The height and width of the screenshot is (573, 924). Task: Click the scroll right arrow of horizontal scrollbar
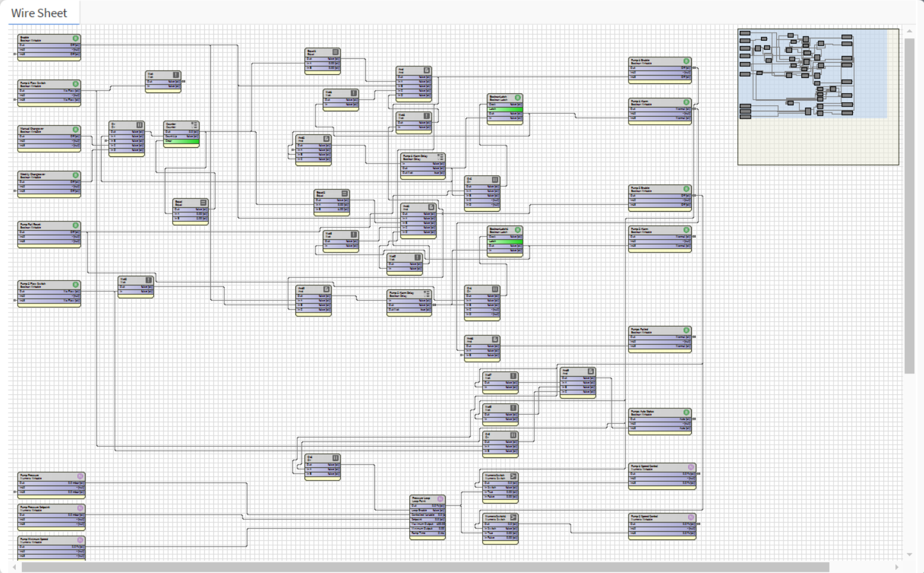(897, 567)
